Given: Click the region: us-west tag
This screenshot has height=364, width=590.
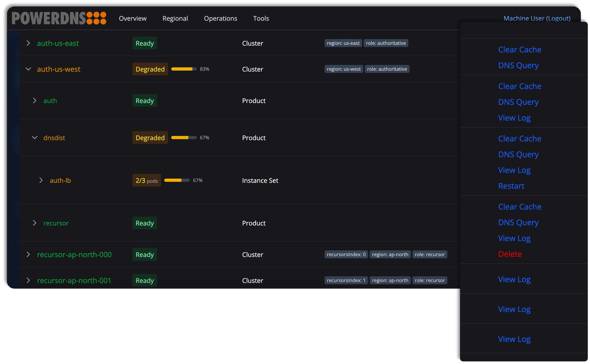Looking at the screenshot, I should tap(344, 69).
